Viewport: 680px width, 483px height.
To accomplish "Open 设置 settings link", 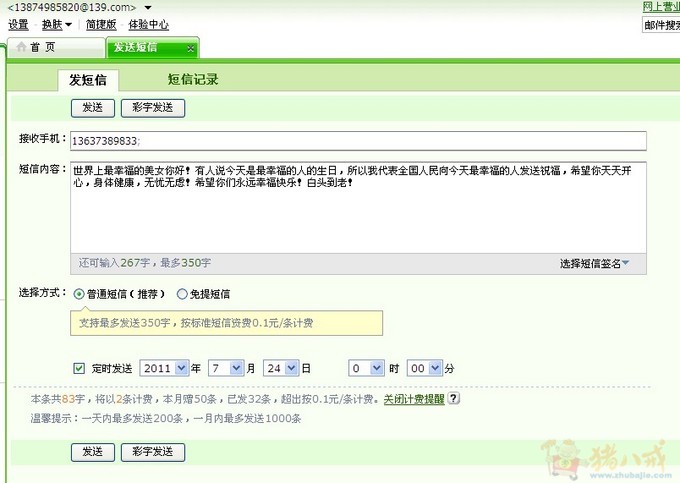I will (x=18, y=25).
